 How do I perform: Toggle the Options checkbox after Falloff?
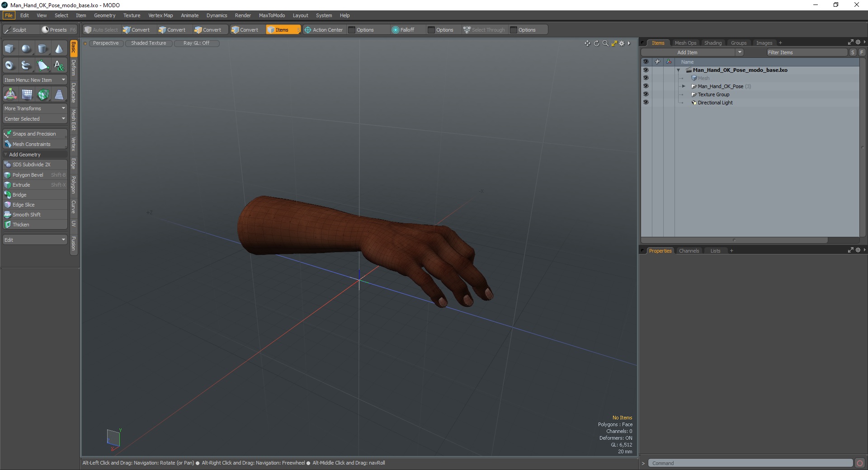coord(431,30)
